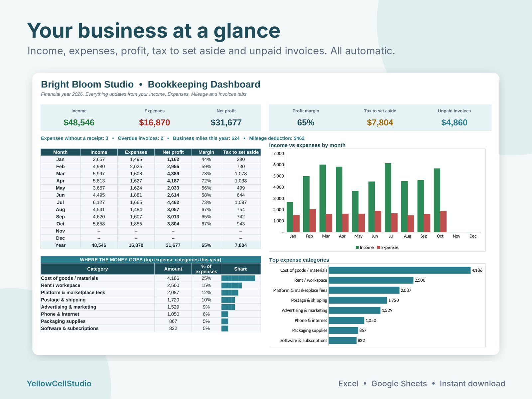Click the 'Google Sheets' footer text

(399, 383)
